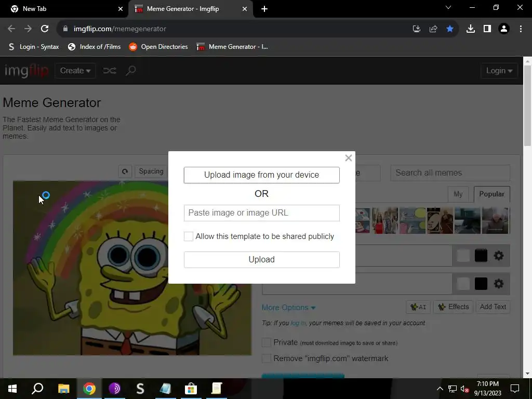Click the AI meme button
Screen dimensions: 532x399
tap(418, 307)
